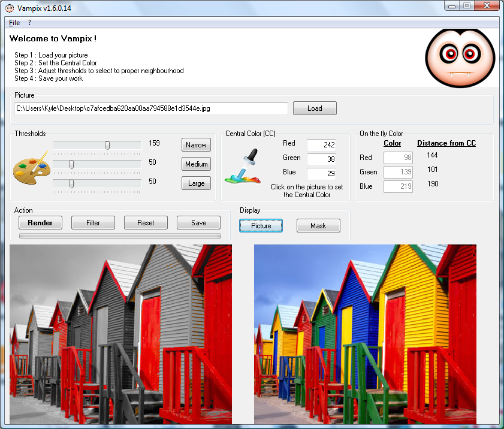
Task: Click the picture file path field
Action: (151, 108)
